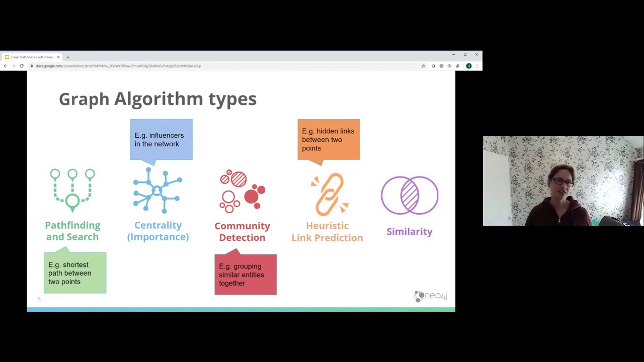This screenshot has width=644, height=362.
Task: Click the presenter webcam video
Action: tap(563, 181)
